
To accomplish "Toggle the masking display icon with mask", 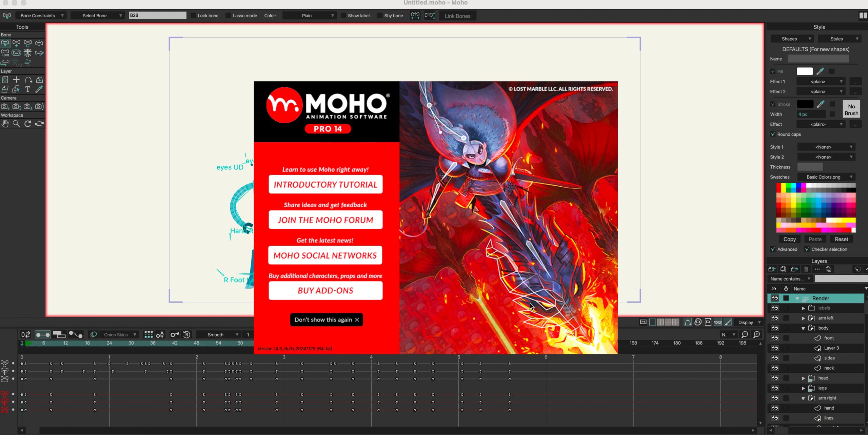I will tap(718, 322).
